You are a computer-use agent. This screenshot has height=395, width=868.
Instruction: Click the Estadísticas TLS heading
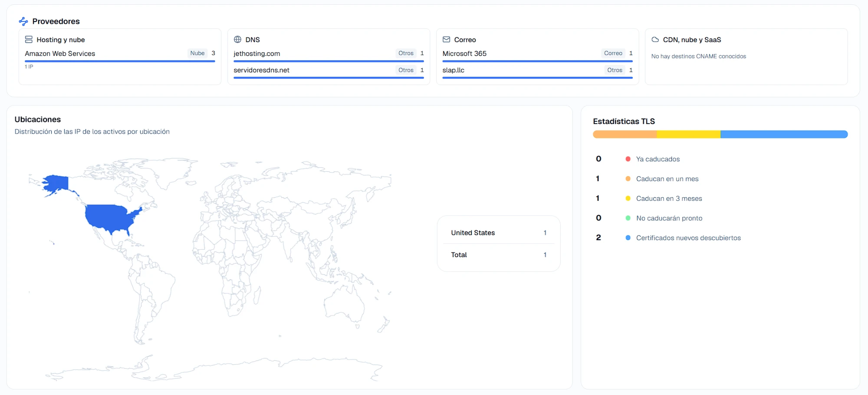pyautogui.click(x=624, y=121)
